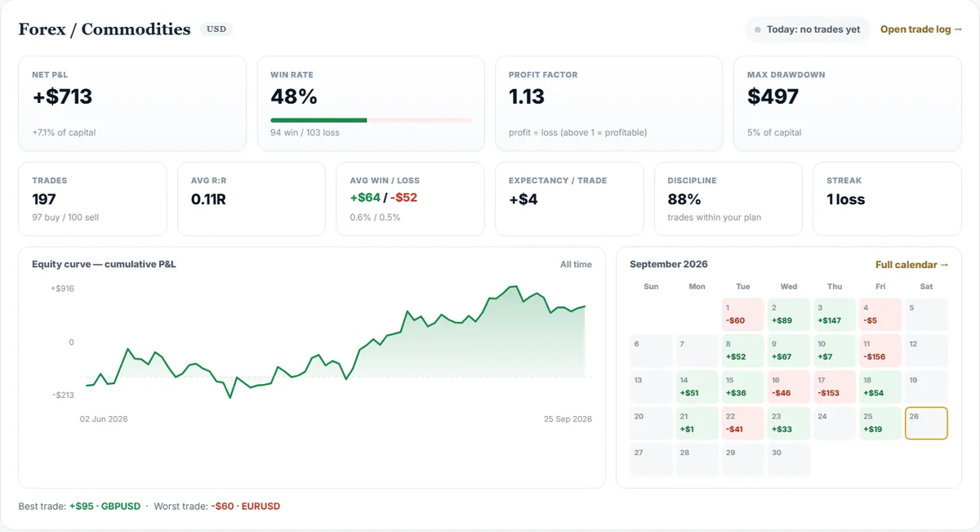The image size is (980, 532).
Task: Click the Avg Win / Loss card
Action: click(410, 199)
